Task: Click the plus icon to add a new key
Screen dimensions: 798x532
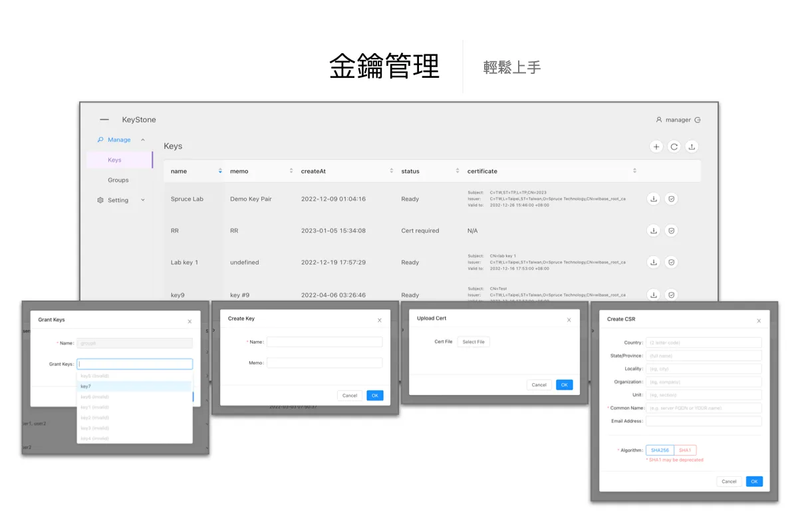Action: (x=656, y=146)
